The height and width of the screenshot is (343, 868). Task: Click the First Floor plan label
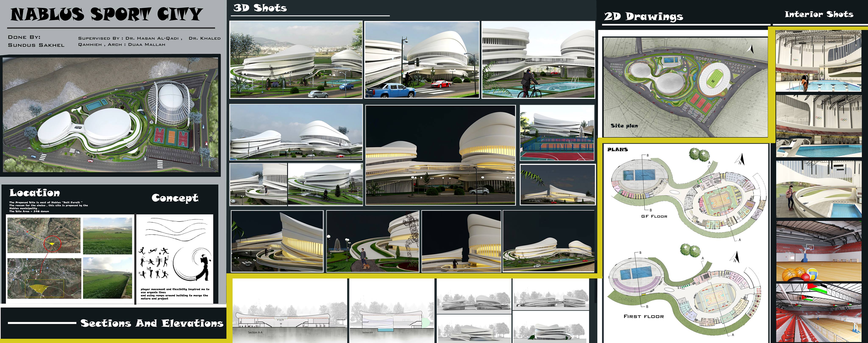(x=644, y=316)
